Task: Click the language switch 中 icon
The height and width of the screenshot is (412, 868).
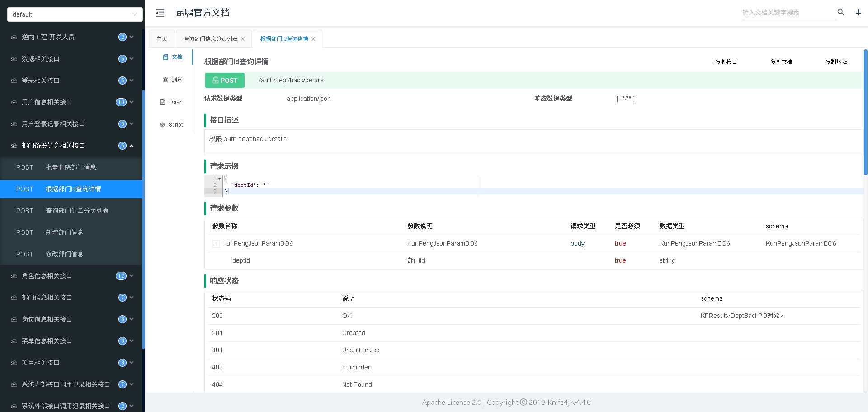Action: (x=858, y=12)
